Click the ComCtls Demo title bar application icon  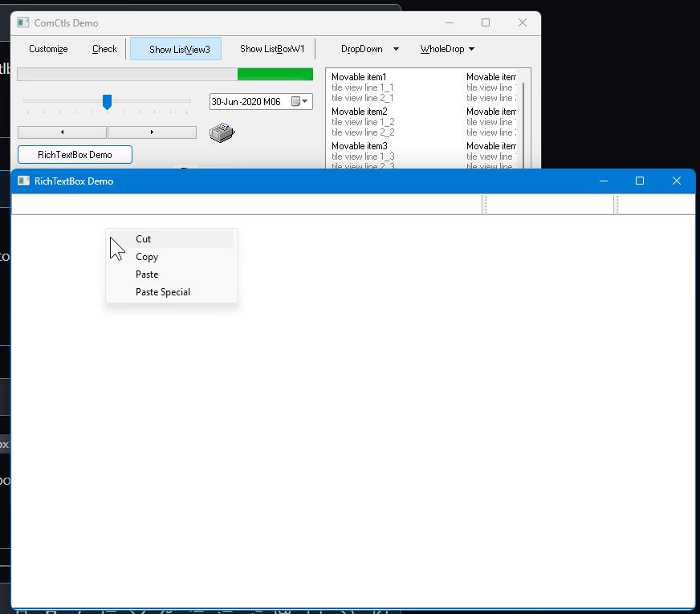pyautogui.click(x=21, y=22)
